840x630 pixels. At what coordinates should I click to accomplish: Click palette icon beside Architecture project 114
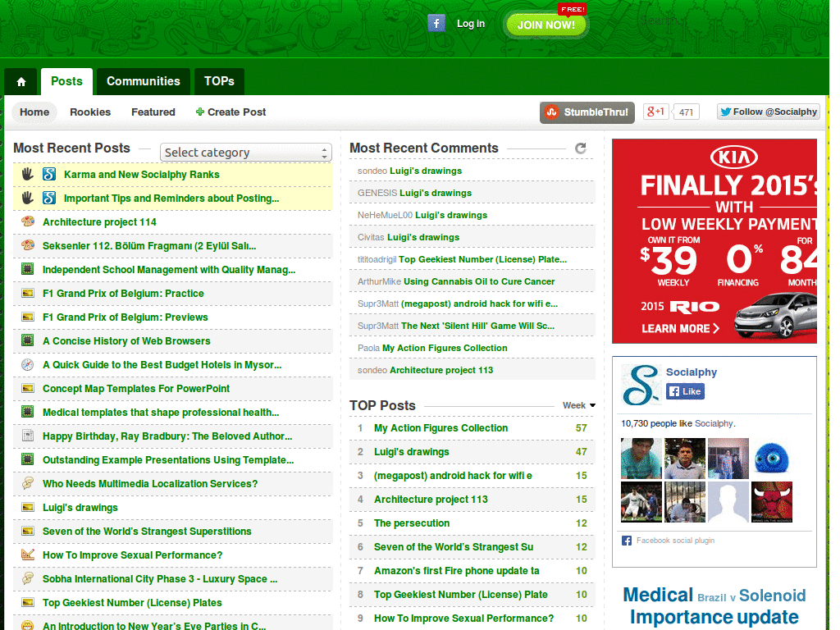[27, 221]
